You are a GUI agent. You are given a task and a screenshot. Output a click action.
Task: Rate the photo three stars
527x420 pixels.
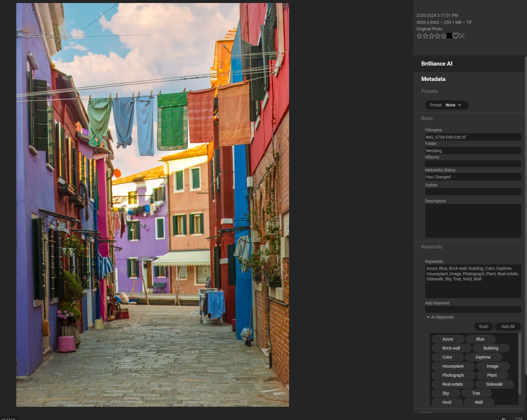tap(431, 36)
